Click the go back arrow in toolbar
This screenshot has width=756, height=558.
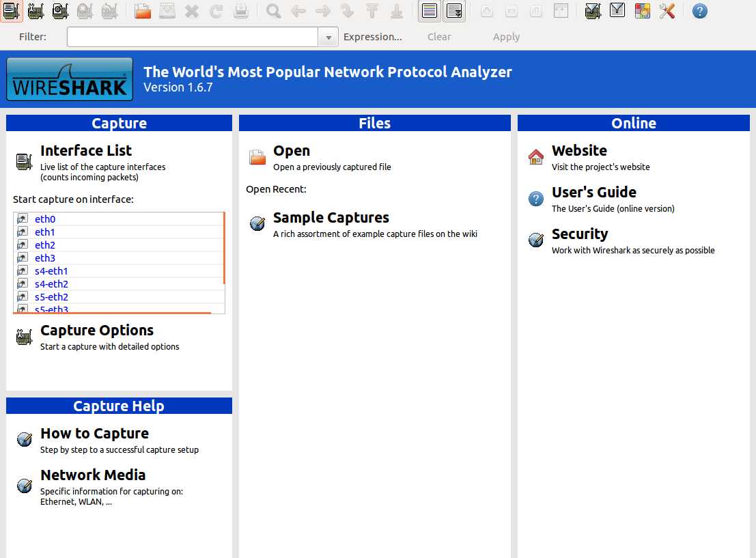pyautogui.click(x=298, y=11)
